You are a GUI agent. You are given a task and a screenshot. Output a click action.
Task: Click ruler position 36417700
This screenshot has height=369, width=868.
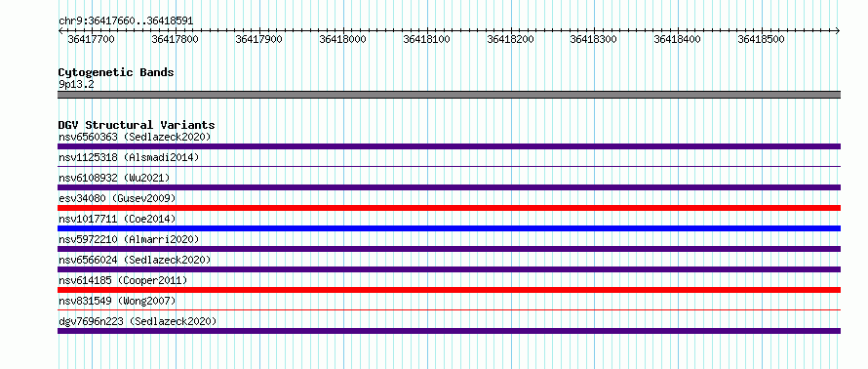pyautogui.click(x=92, y=39)
